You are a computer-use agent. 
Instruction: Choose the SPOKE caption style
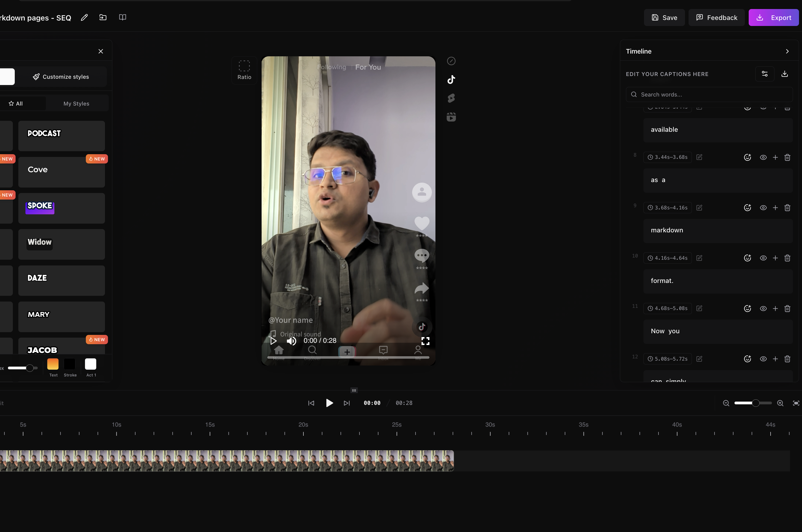(62, 208)
